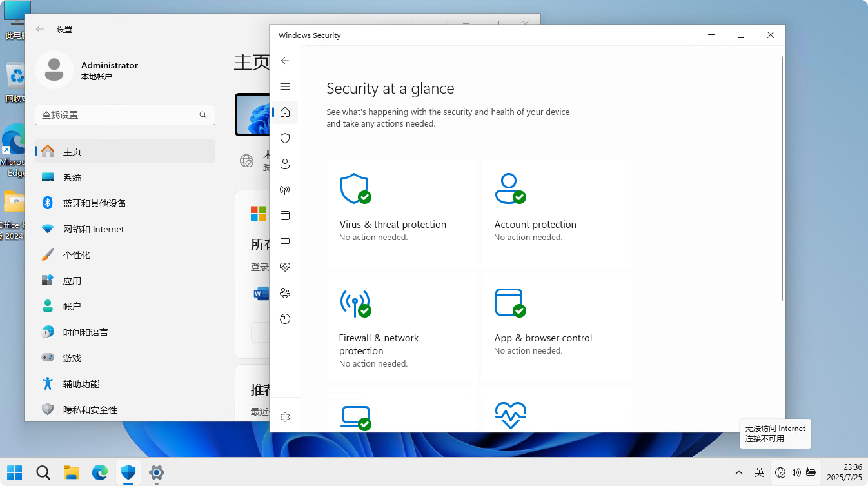Go back using Windows Security back arrow
The width and height of the screenshot is (868, 486).
[x=285, y=61]
